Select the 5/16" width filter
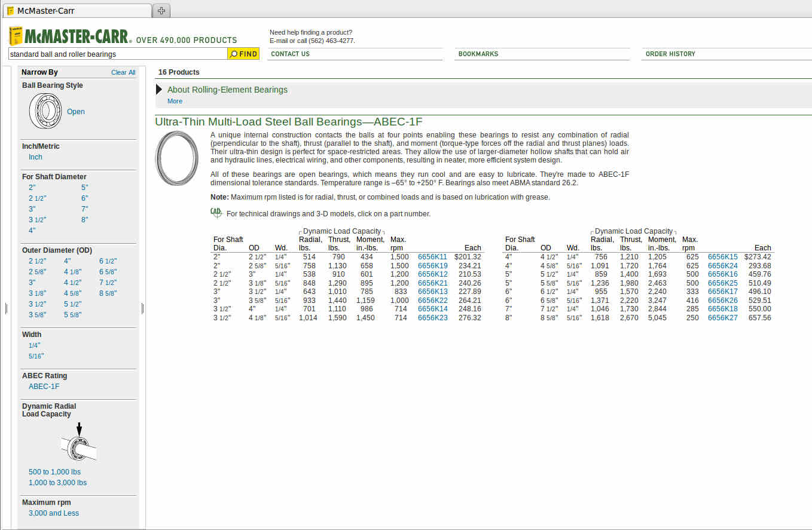Screen dimensions: 812x530 coord(36,356)
